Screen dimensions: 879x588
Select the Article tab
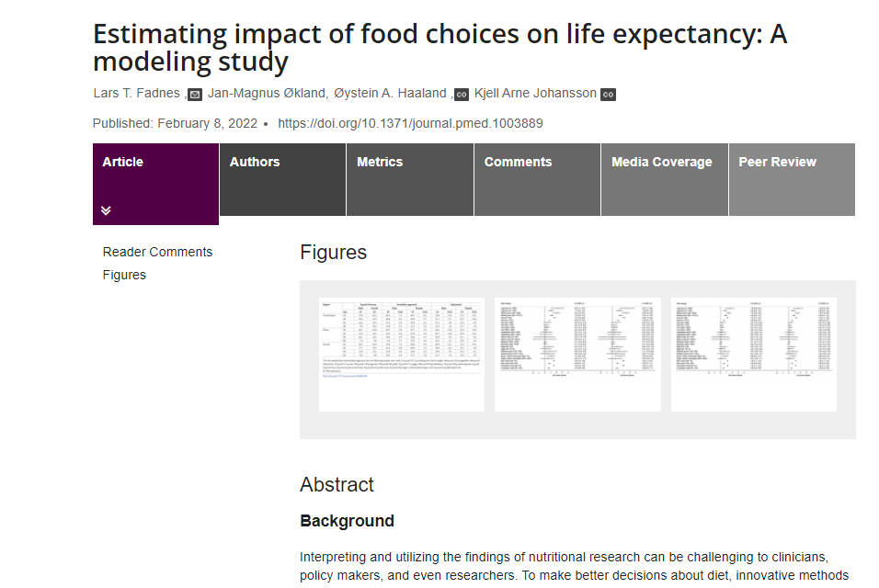[155, 184]
